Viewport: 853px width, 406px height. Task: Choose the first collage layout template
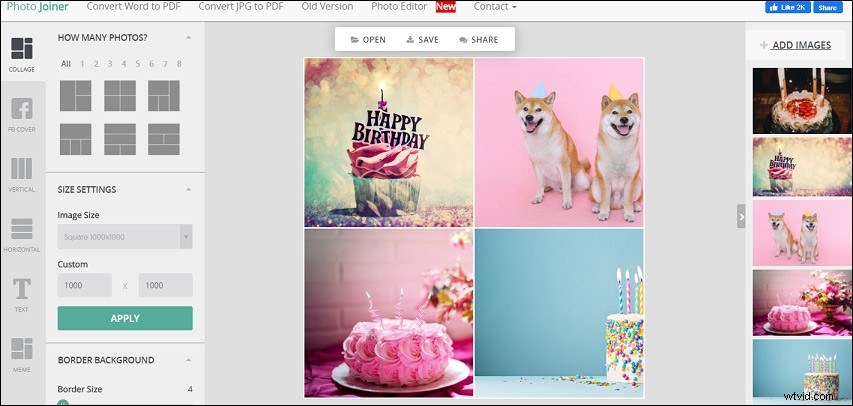(x=76, y=96)
